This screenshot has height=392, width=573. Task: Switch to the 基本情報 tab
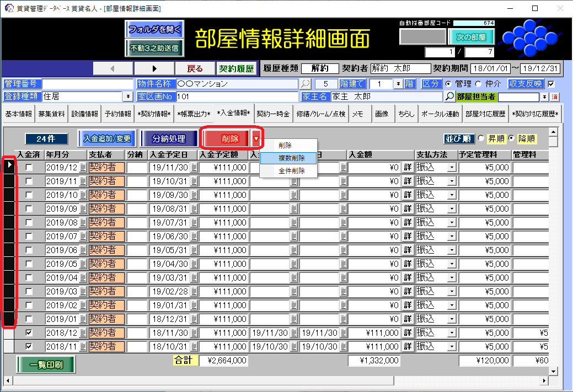(x=19, y=114)
